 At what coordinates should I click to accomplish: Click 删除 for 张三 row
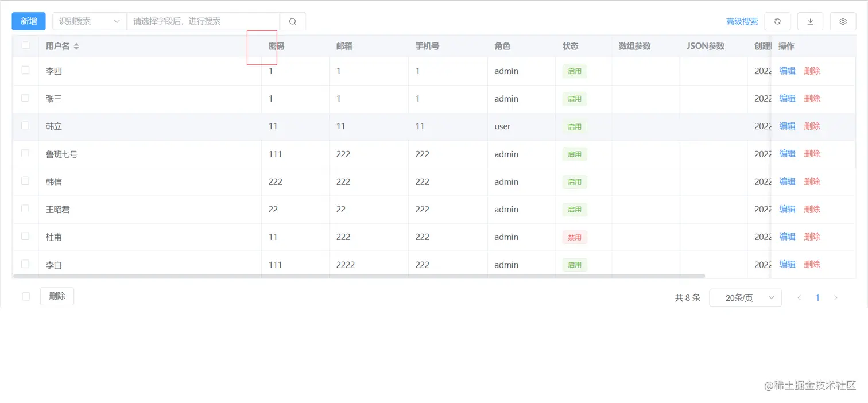click(x=812, y=98)
